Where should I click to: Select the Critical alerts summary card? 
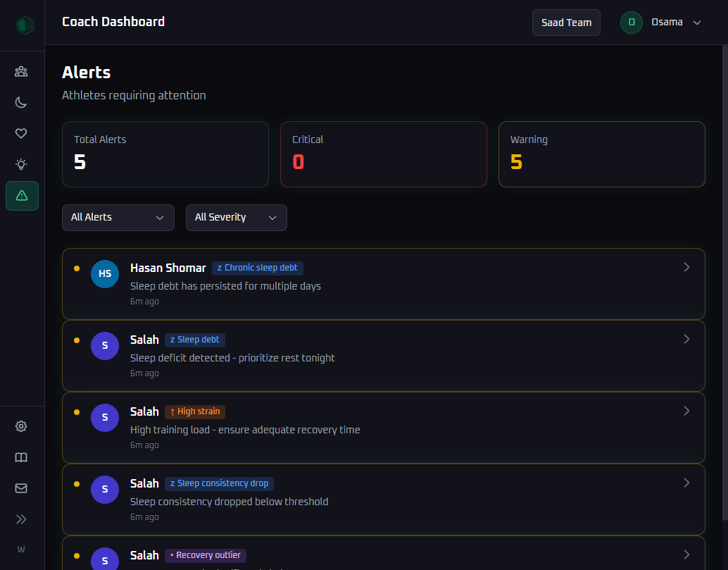point(383,154)
